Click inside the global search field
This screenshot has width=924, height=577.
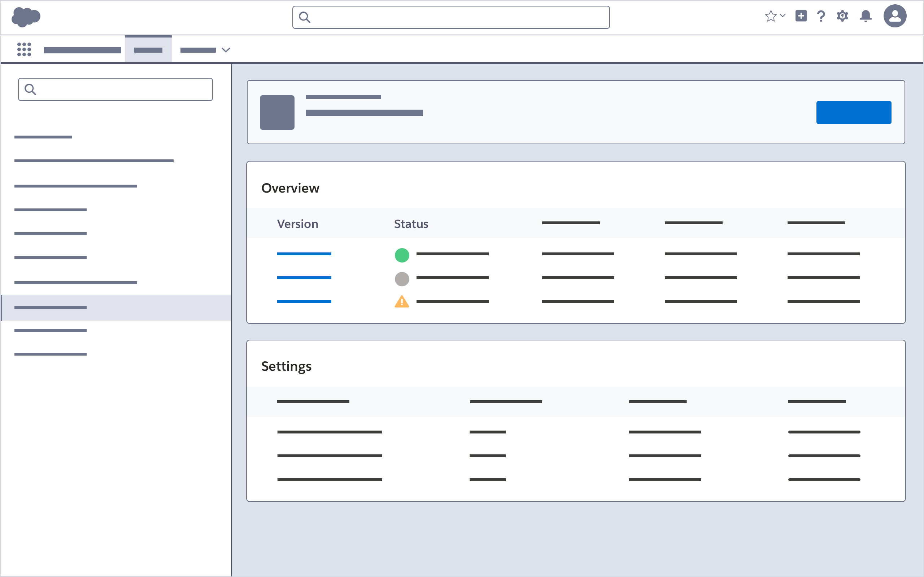450,17
